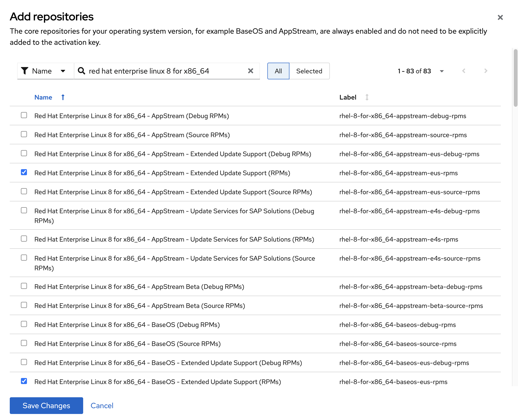This screenshot has height=420, width=518.
Task: Click the dialog vertical scrollbar
Action: coord(515,78)
